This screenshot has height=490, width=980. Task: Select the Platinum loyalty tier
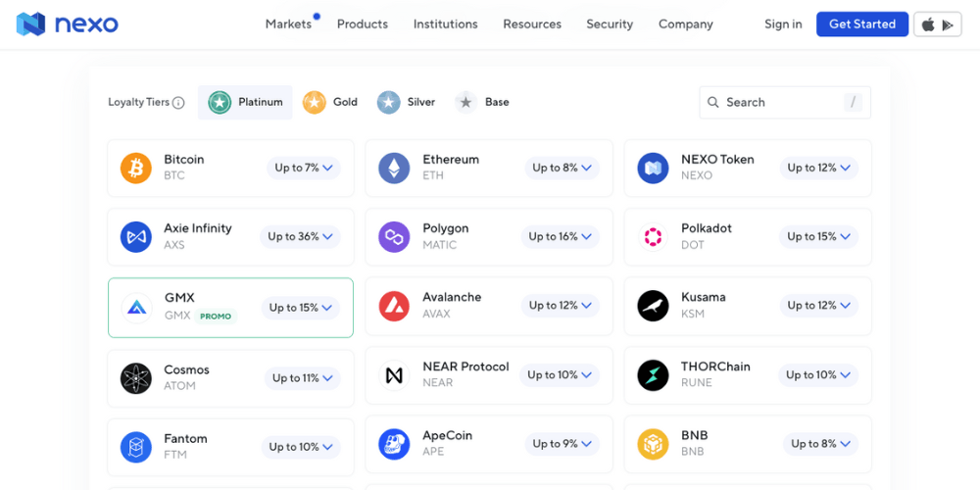(x=246, y=102)
